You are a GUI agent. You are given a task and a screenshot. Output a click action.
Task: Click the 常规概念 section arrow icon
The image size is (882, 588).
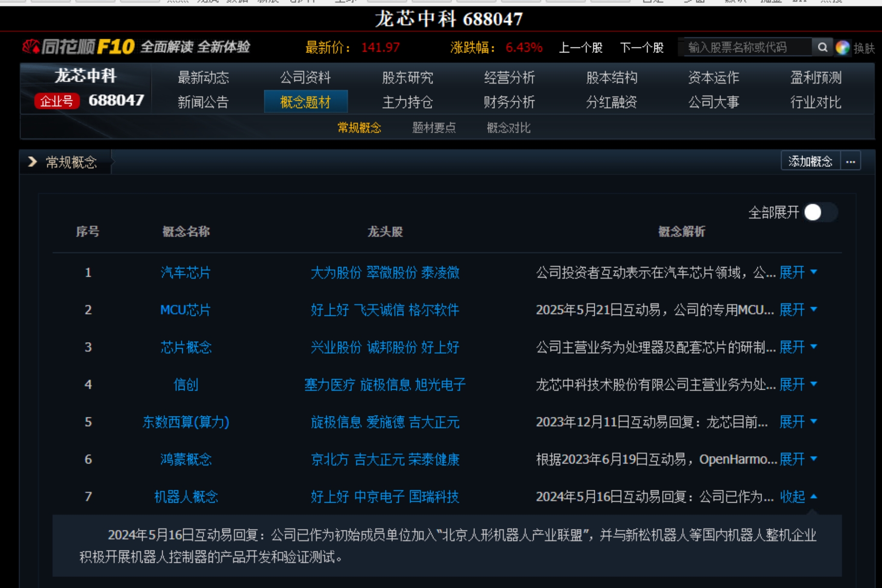click(x=32, y=162)
